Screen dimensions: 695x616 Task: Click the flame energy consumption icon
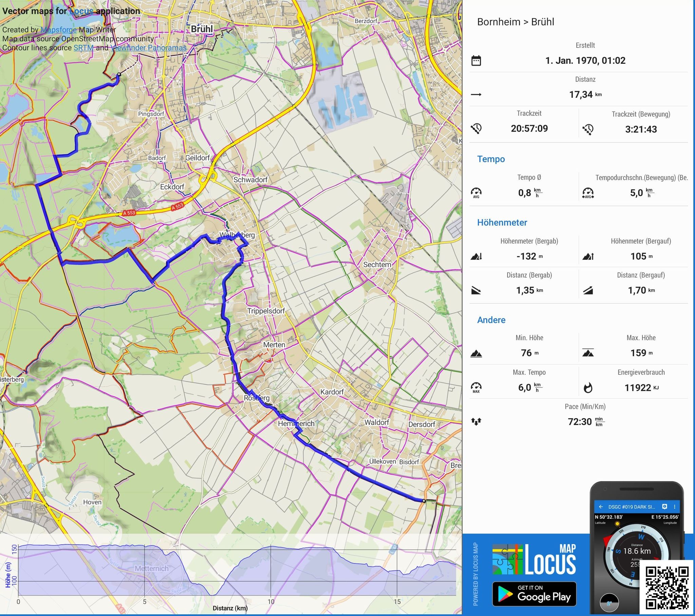pos(588,388)
